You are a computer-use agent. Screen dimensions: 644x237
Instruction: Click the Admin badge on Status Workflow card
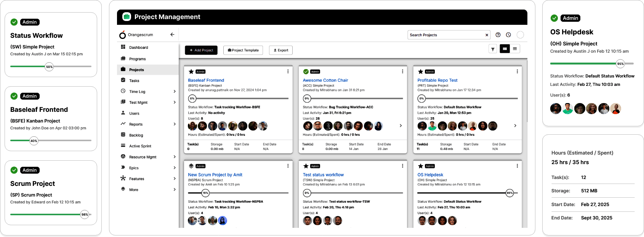pos(30,22)
